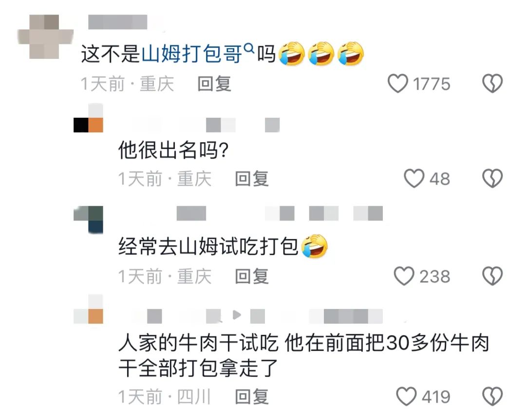Open the top commenter's blurred username

click(x=117, y=22)
